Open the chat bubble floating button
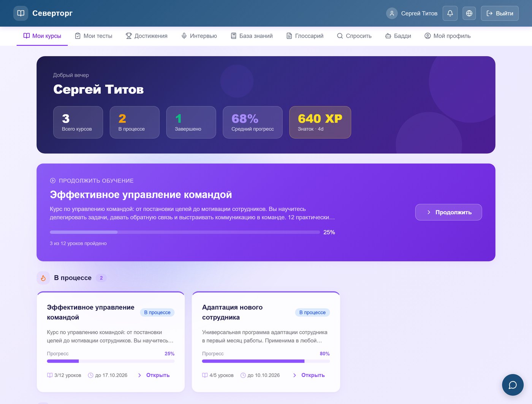Viewport: 532px width, 404px height. coord(513,385)
